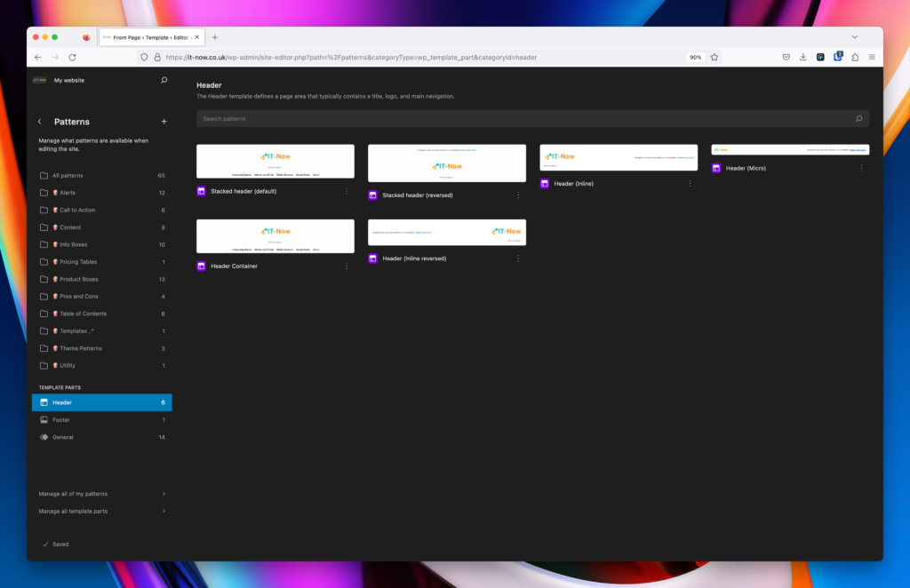Click template part icon beside Stacked header (default)
The height and width of the screenshot is (588, 910).
tap(202, 191)
